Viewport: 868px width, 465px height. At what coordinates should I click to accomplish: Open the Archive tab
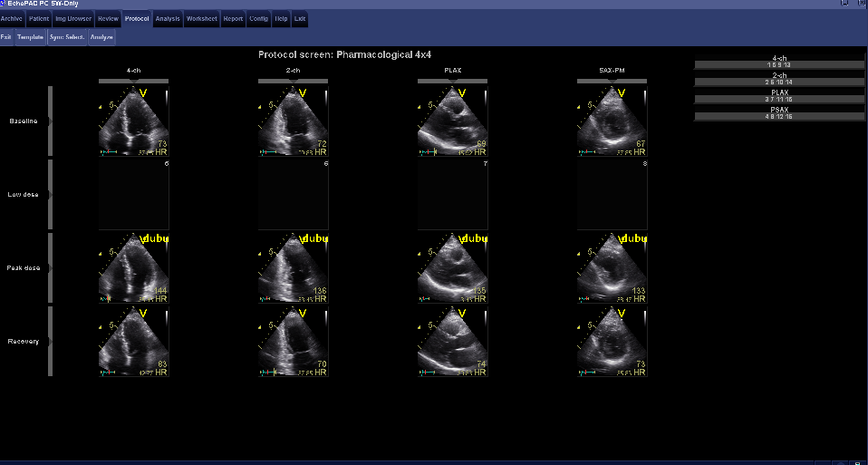12,18
